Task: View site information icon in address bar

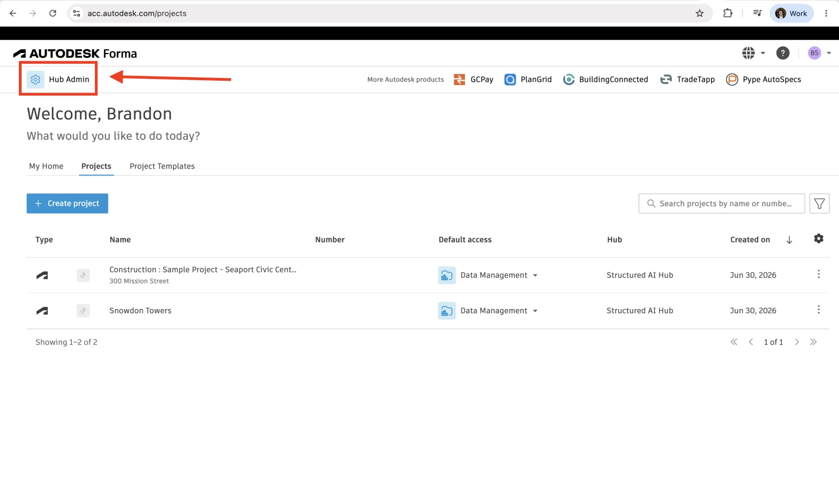Action: point(77,13)
